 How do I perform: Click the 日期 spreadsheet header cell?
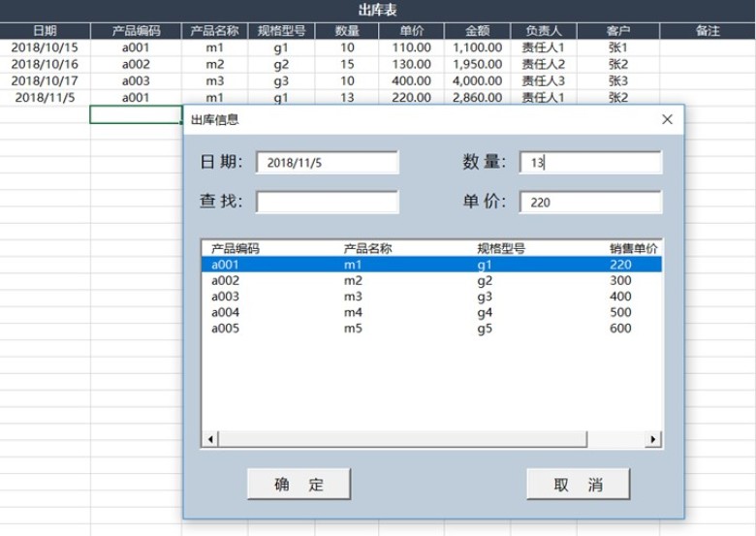pos(45,31)
